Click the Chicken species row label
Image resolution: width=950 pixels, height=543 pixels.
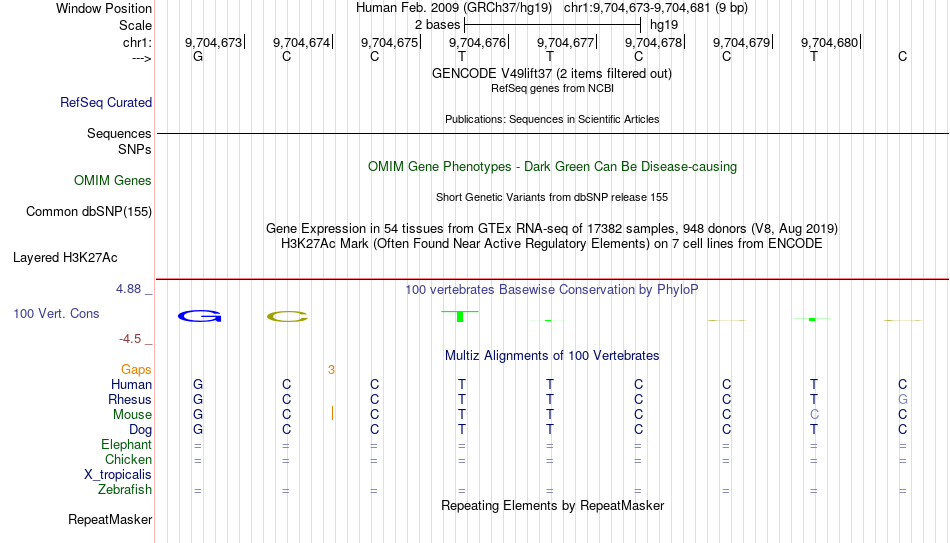[128, 460]
